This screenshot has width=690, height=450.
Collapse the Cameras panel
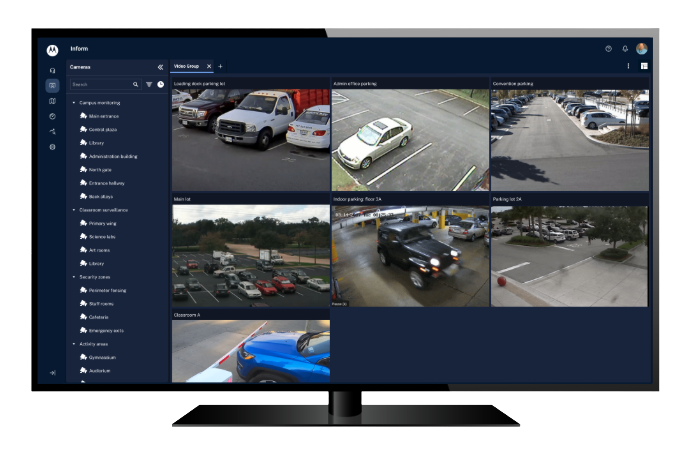[160, 67]
